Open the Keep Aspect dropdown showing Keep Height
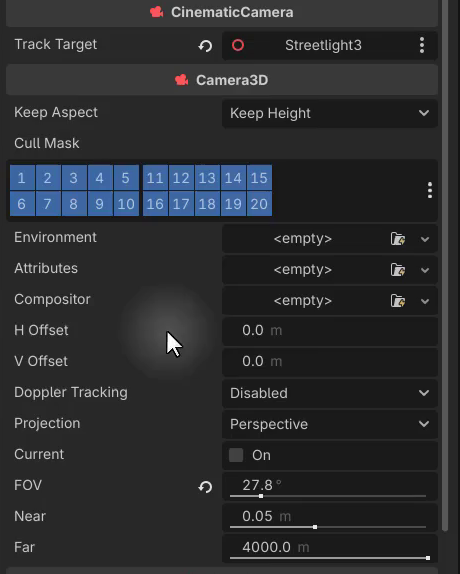Screen dimensions: 460x574 330,113
